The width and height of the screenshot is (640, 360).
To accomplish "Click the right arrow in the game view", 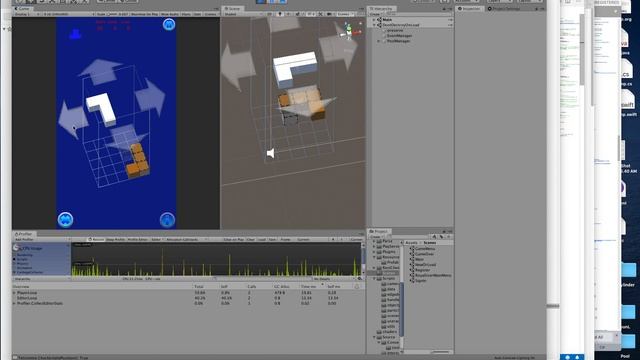I will [x=150, y=97].
